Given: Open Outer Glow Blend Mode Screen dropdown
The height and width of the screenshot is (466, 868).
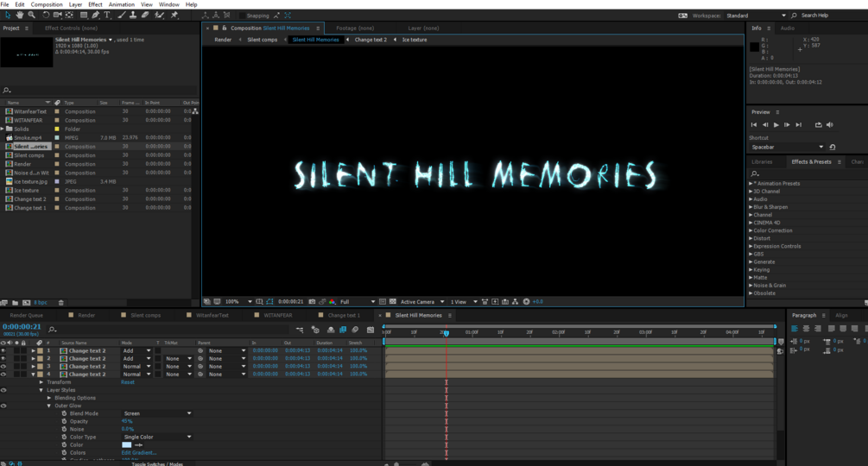Looking at the screenshot, I should (x=156, y=413).
